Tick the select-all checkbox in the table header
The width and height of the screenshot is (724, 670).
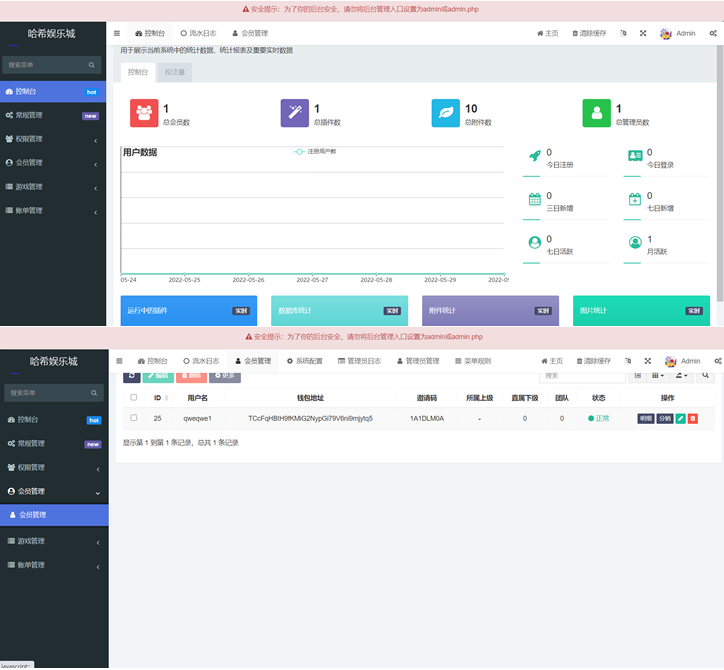point(134,397)
